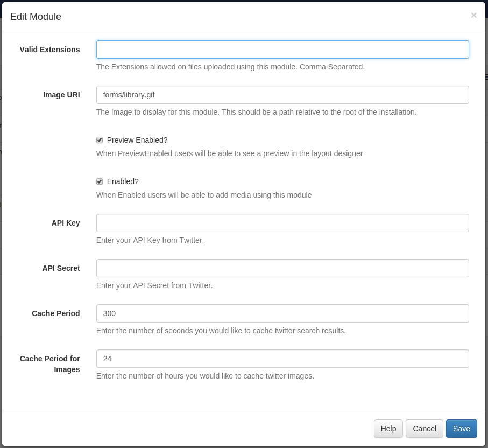
Task: Click the help text about preview in layout designer
Action: [x=229, y=153]
